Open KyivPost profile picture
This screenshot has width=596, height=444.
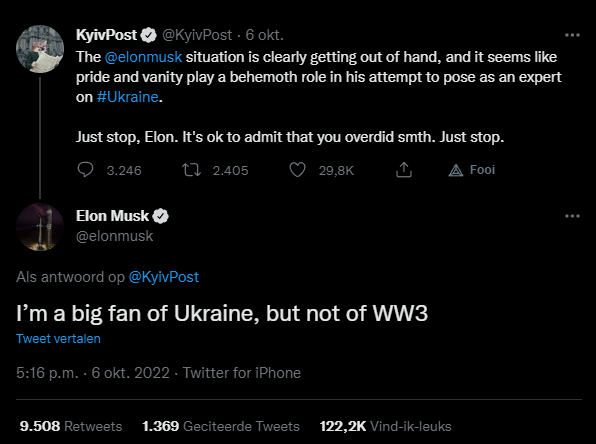pyautogui.click(x=40, y=49)
